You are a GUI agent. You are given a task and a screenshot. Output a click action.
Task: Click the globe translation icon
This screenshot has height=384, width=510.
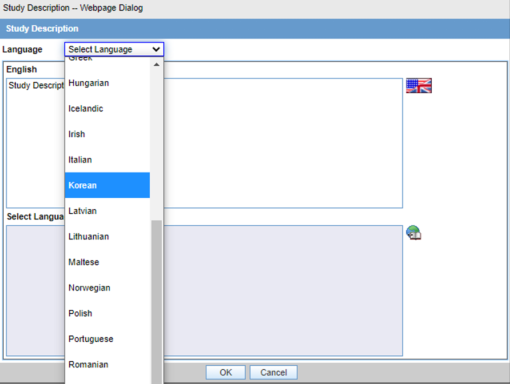414,233
